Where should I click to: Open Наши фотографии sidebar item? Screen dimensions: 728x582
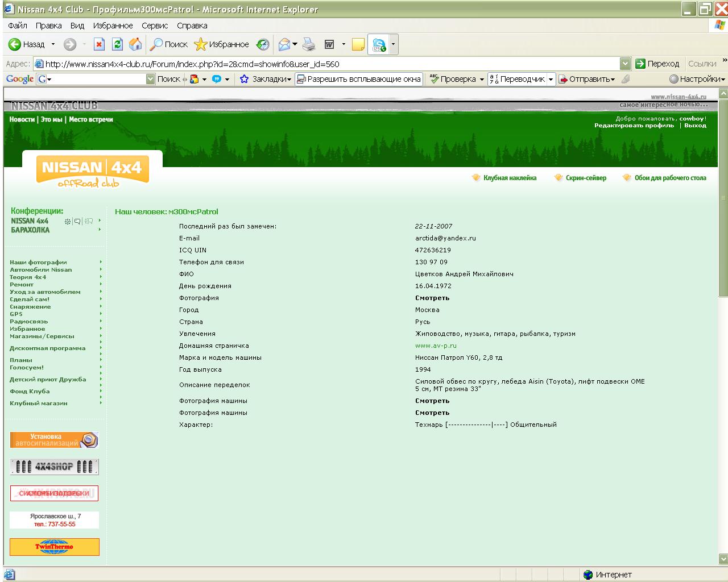(x=38, y=263)
